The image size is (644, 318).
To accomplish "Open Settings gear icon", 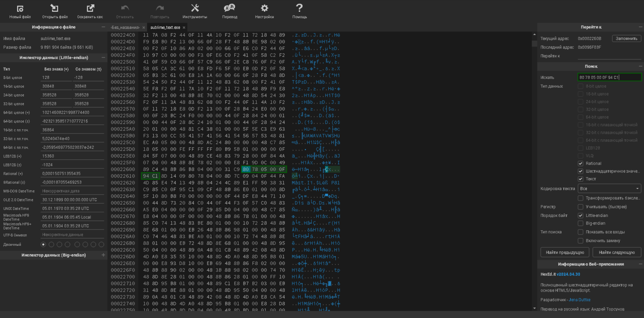I will [x=264, y=8].
